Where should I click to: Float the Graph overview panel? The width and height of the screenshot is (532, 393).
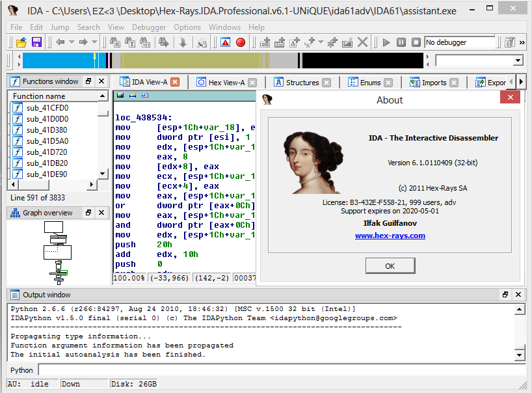pos(88,213)
